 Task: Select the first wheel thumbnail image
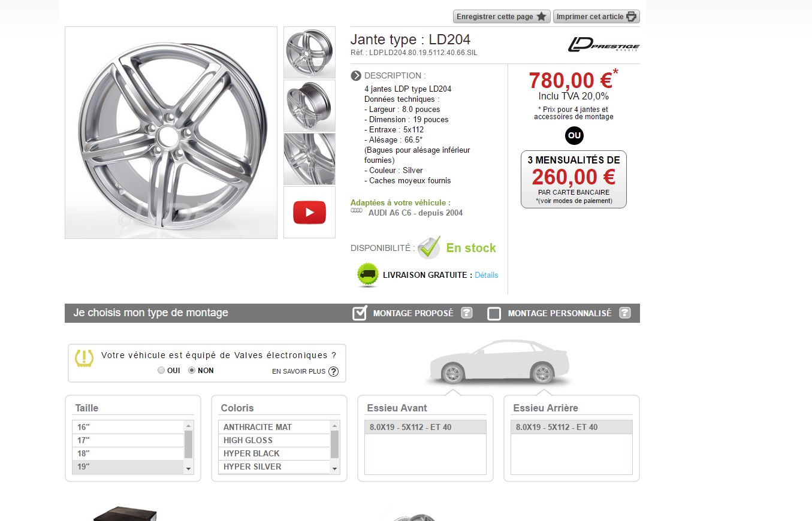pos(309,52)
